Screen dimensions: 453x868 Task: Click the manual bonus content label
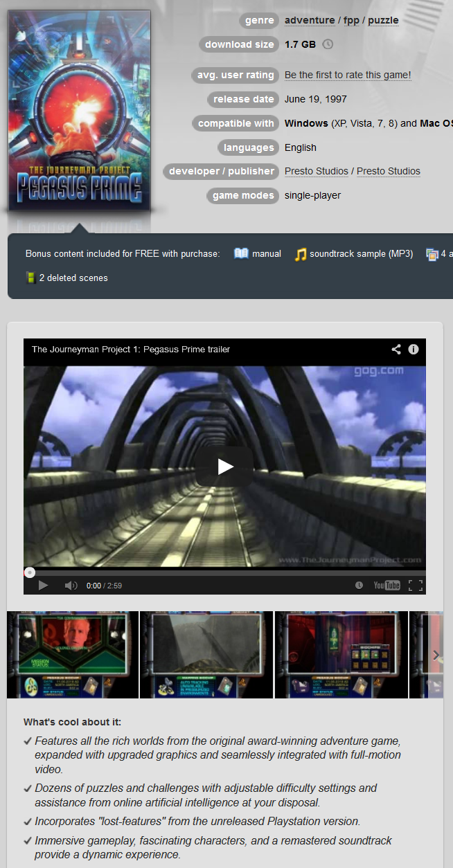[267, 254]
